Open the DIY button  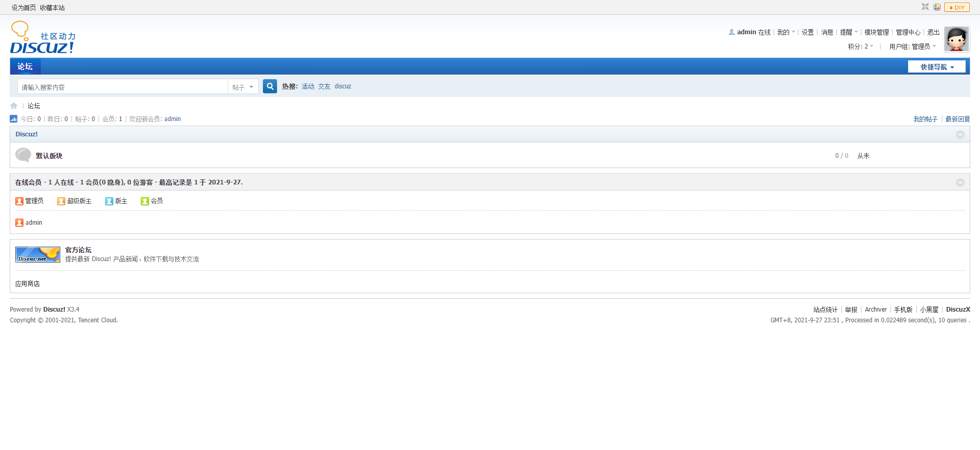pos(957,7)
